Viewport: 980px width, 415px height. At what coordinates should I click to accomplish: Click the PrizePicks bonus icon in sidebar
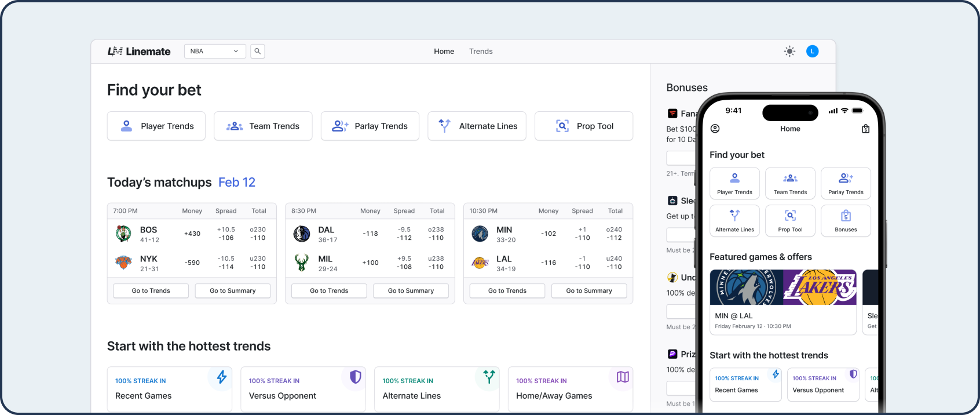click(x=672, y=354)
